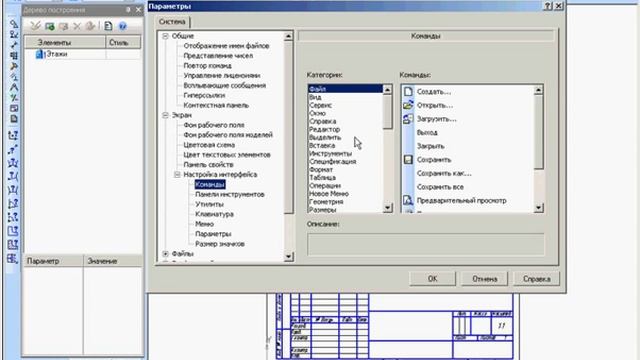The height and width of the screenshot is (360, 640).
Task: Collapse the Экран tree node
Action: click(165, 115)
